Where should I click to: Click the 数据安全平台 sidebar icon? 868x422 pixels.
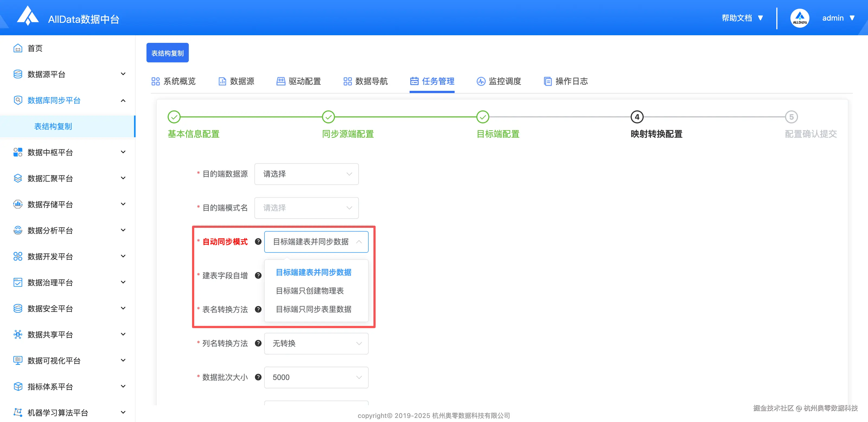[x=18, y=308]
